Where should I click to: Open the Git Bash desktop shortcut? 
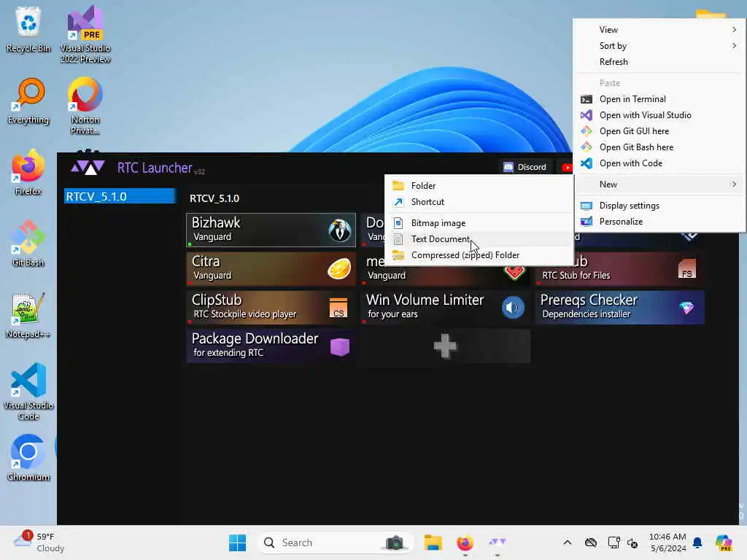28,244
